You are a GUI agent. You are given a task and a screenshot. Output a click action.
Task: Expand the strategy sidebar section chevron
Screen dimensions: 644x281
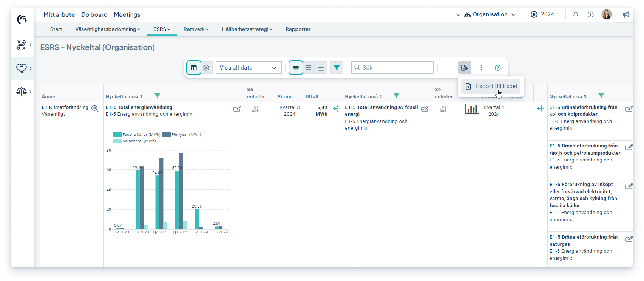[x=31, y=45]
